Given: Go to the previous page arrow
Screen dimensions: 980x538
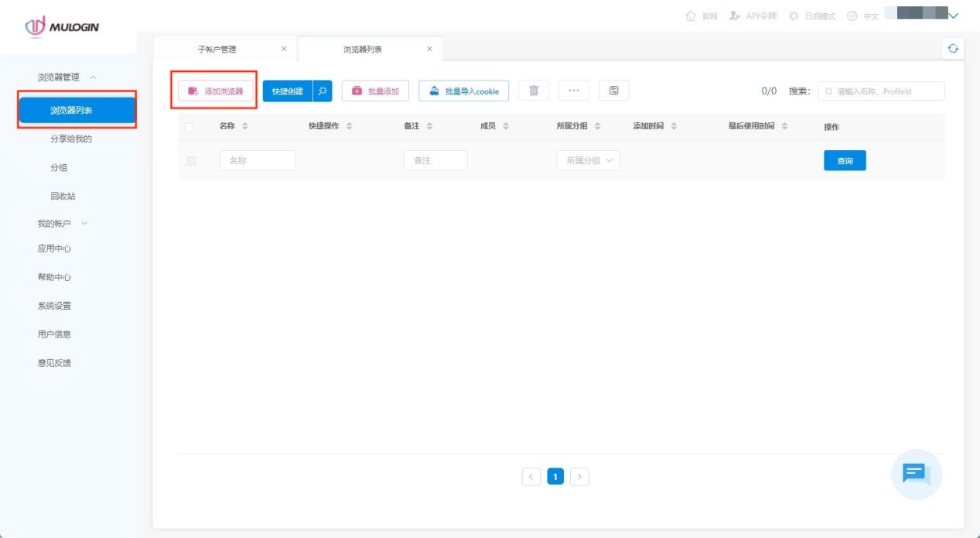Looking at the screenshot, I should (x=531, y=477).
